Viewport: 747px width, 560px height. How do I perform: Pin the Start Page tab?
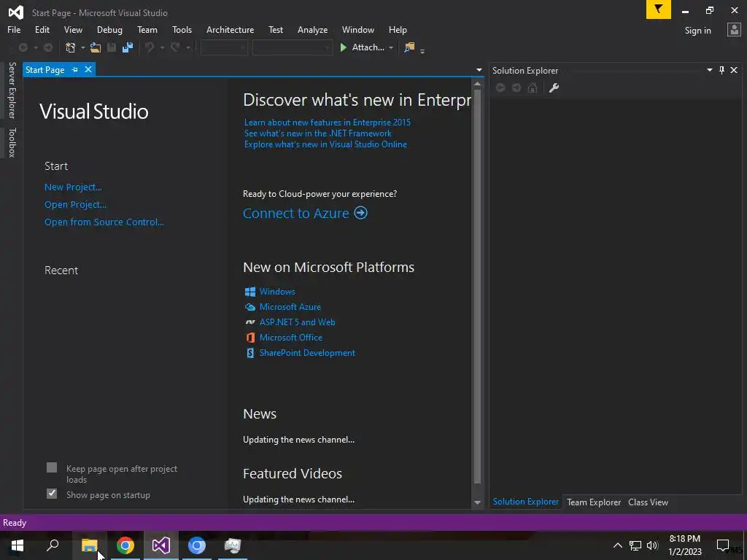coord(75,69)
